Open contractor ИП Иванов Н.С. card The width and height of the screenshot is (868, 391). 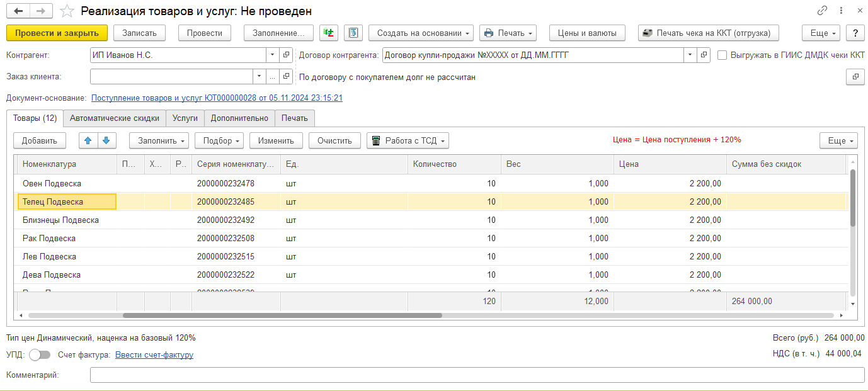(286, 55)
